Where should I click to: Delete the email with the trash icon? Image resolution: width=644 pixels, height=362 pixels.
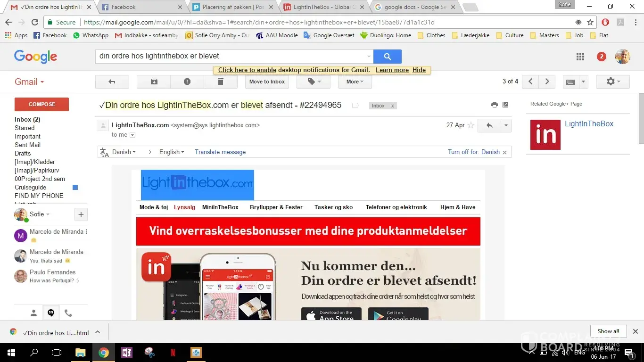(x=221, y=82)
